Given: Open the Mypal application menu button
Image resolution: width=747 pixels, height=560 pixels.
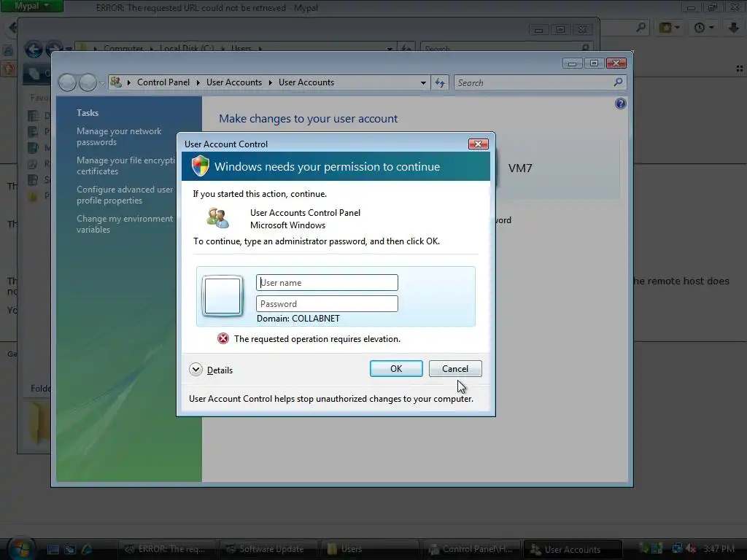Looking at the screenshot, I should pos(32,6).
